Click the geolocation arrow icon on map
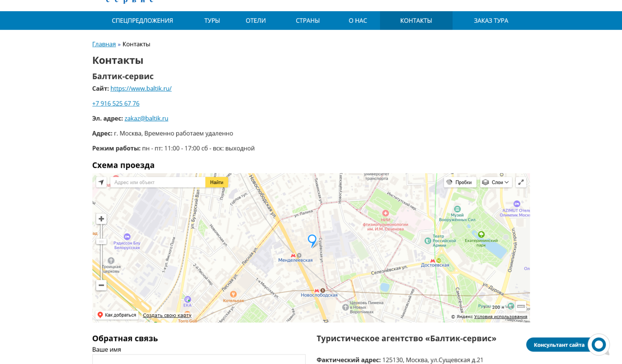The height and width of the screenshot is (364, 622). pos(101,182)
